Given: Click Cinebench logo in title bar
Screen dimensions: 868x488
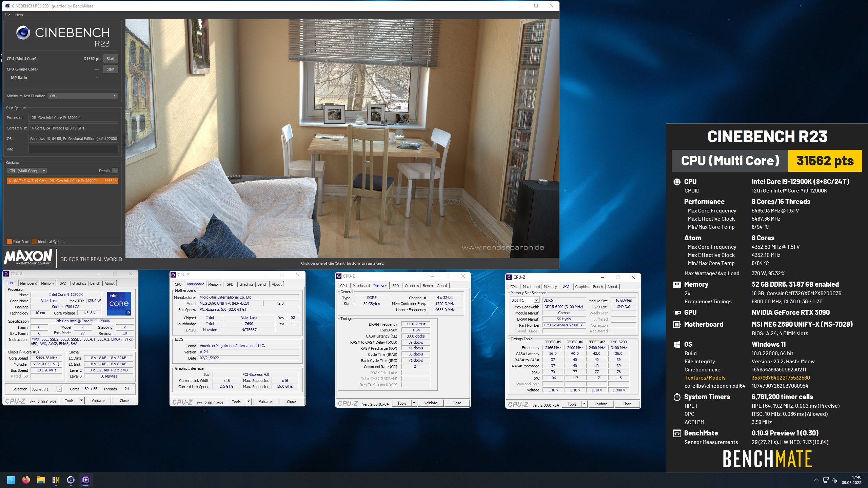Looking at the screenshot, I should 7,6.
